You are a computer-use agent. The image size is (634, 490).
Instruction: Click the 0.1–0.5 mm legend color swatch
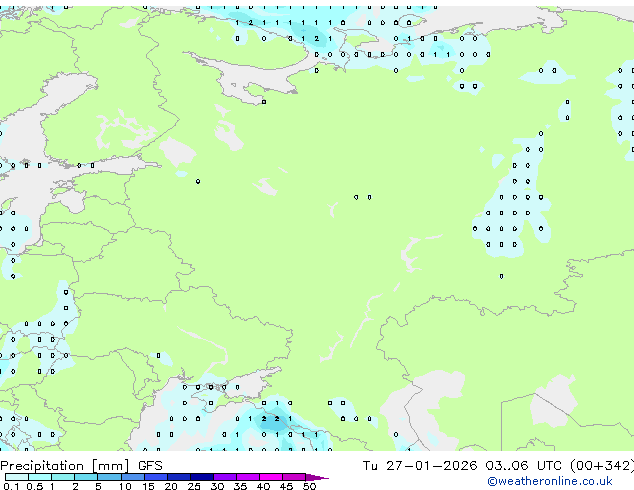tap(17, 477)
